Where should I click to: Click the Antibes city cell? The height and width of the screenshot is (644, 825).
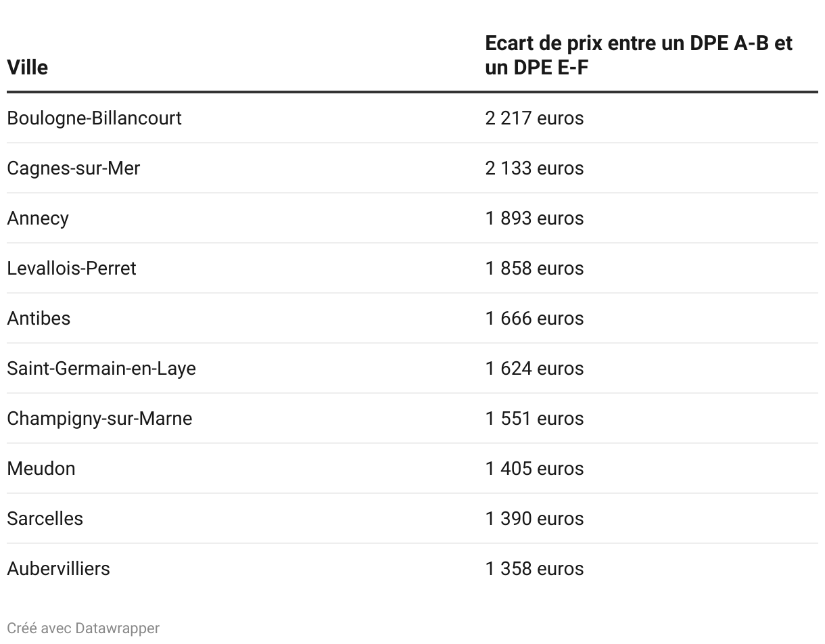click(x=39, y=319)
